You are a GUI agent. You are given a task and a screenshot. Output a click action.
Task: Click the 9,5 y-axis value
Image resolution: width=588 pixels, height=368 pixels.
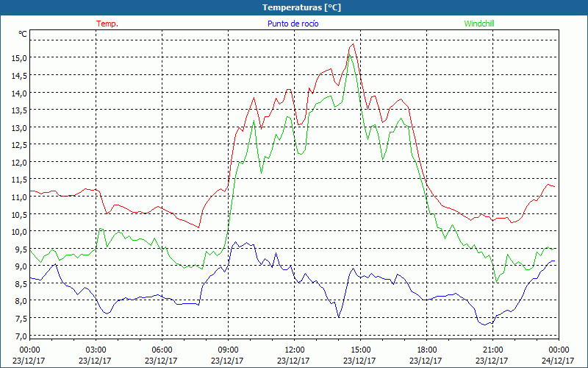point(21,249)
